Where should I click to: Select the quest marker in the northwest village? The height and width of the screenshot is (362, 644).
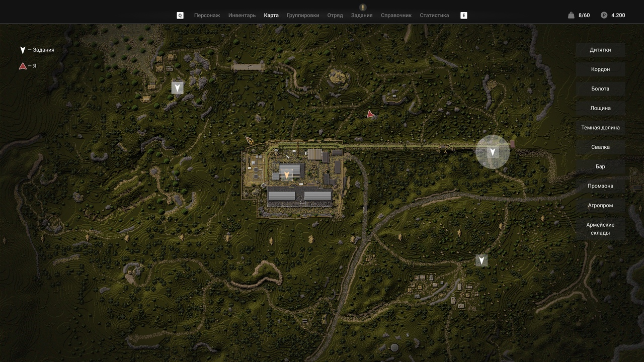coord(177,88)
